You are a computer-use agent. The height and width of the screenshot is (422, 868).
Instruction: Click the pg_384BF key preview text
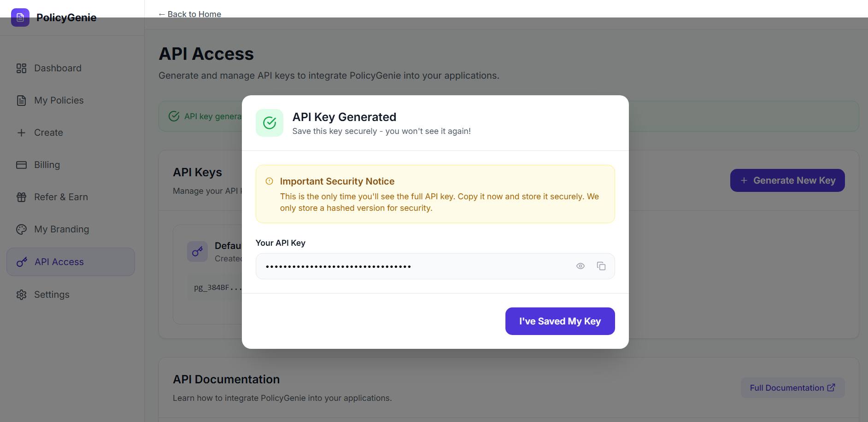click(x=217, y=288)
